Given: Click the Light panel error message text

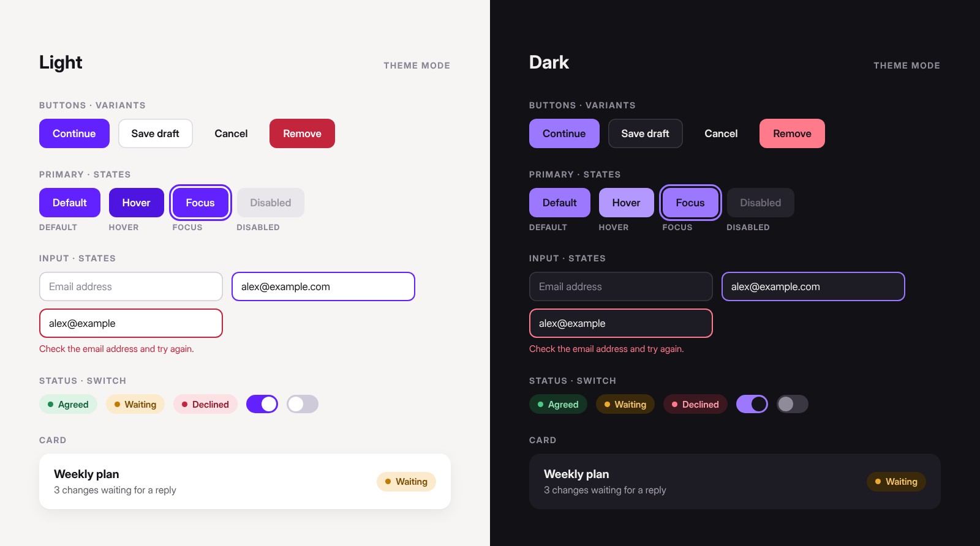Looking at the screenshot, I should (x=116, y=349).
